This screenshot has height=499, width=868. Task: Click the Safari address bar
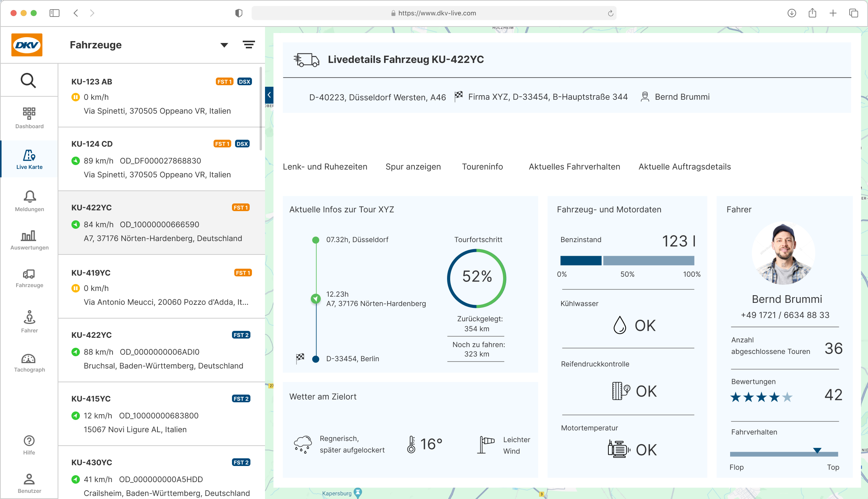click(434, 13)
